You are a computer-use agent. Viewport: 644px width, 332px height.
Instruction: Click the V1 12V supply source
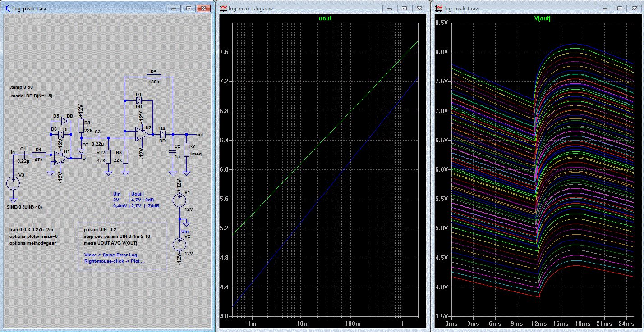(179, 200)
